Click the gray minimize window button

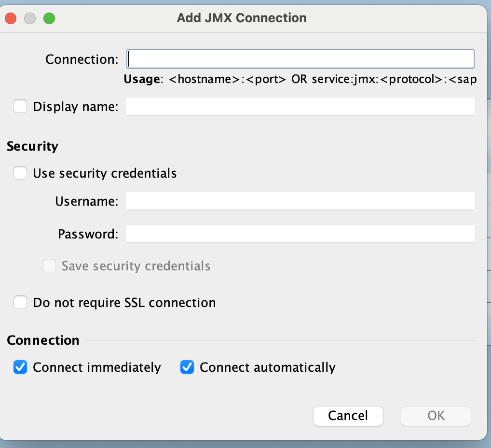click(30, 18)
